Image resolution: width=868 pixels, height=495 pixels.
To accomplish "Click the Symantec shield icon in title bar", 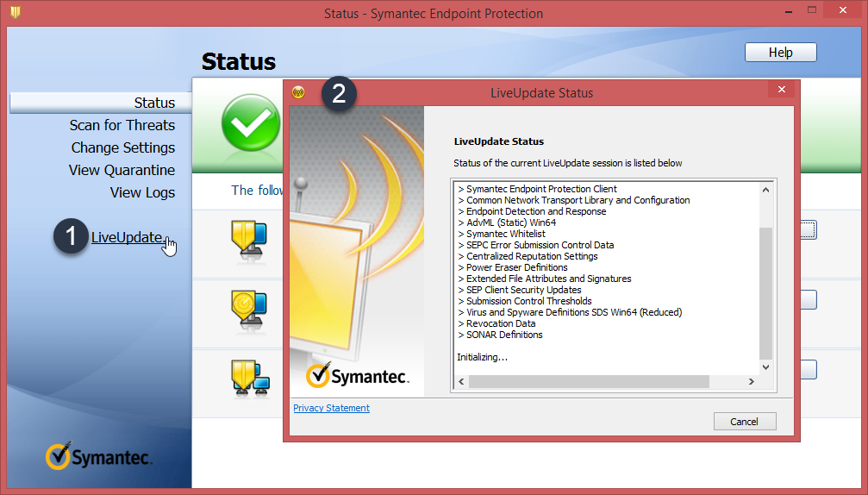I will pos(15,12).
